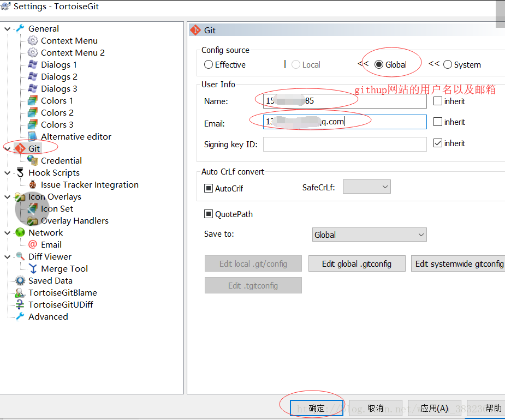This screenshot has height=420, width=505.
Task: Select Alternative editor in the tree
Action: (x=76, y=136)
